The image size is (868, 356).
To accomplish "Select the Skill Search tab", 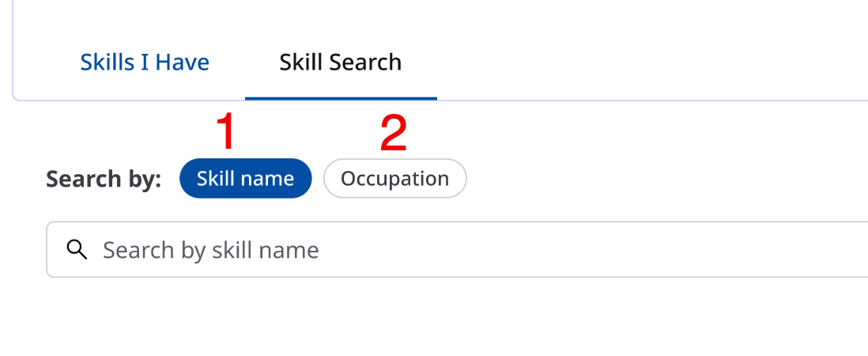I will 341,62.
